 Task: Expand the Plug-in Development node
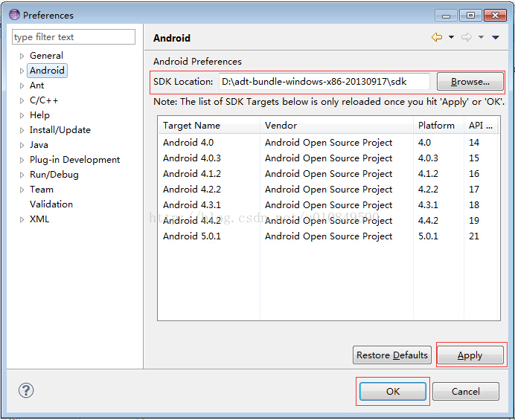point(22,160)
